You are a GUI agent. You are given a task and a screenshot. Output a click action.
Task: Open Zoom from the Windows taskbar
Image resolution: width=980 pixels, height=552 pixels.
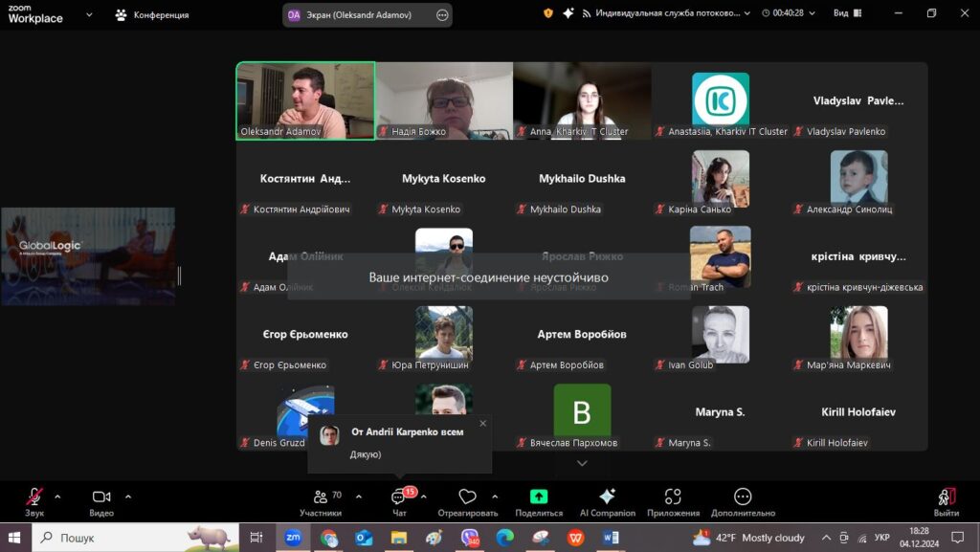293,537
